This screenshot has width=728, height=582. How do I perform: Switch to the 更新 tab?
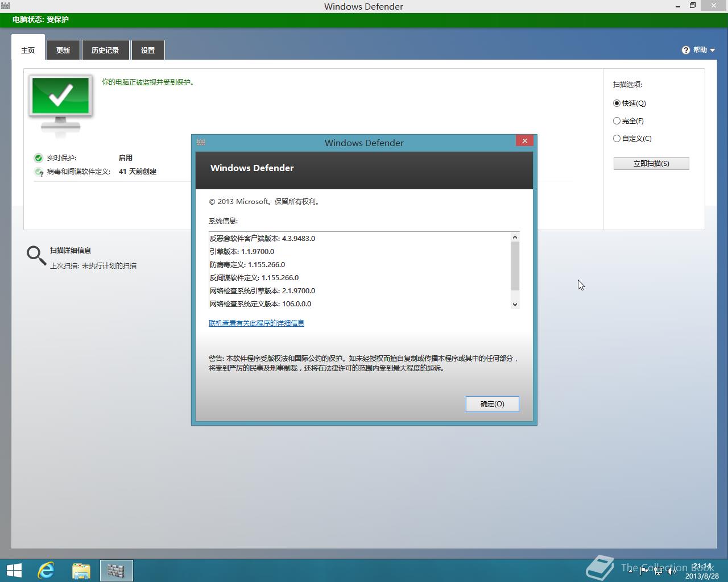click(x=63, y=50)
